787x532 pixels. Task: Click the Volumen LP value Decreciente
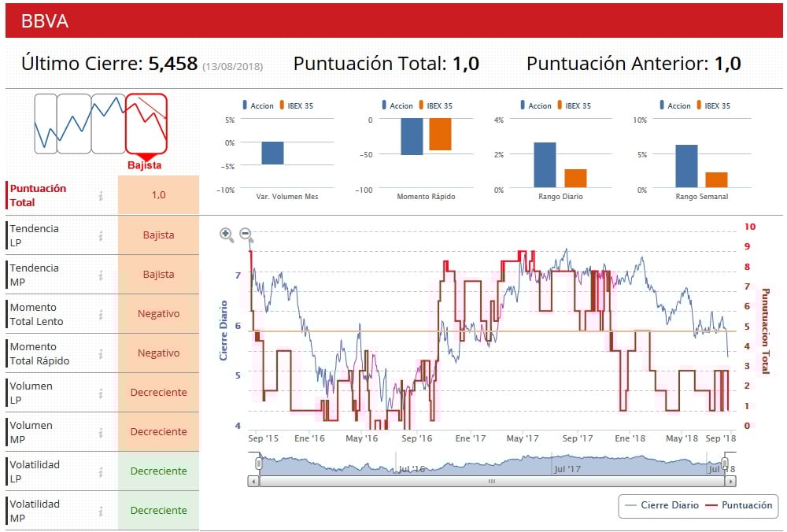tap(159, 393)
